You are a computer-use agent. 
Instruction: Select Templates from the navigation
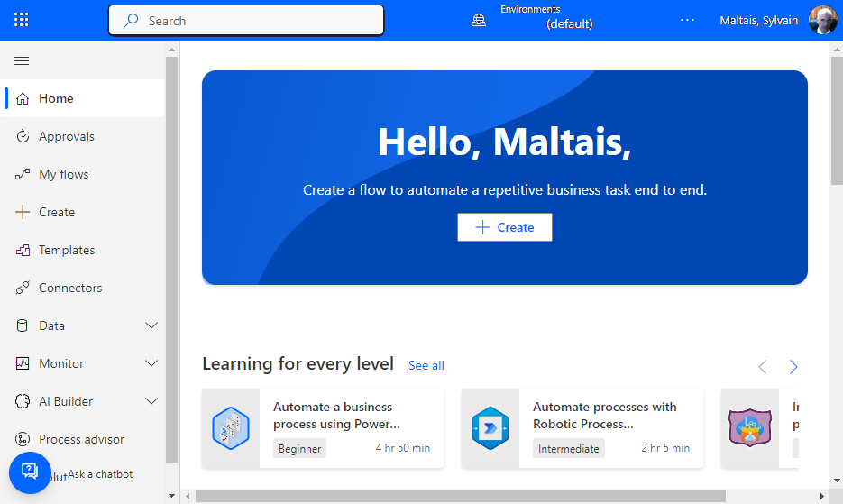point(67,251)
